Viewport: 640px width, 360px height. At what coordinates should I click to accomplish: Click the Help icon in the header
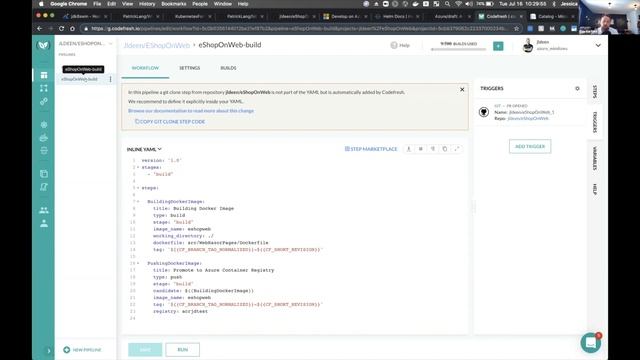[394, 45]
